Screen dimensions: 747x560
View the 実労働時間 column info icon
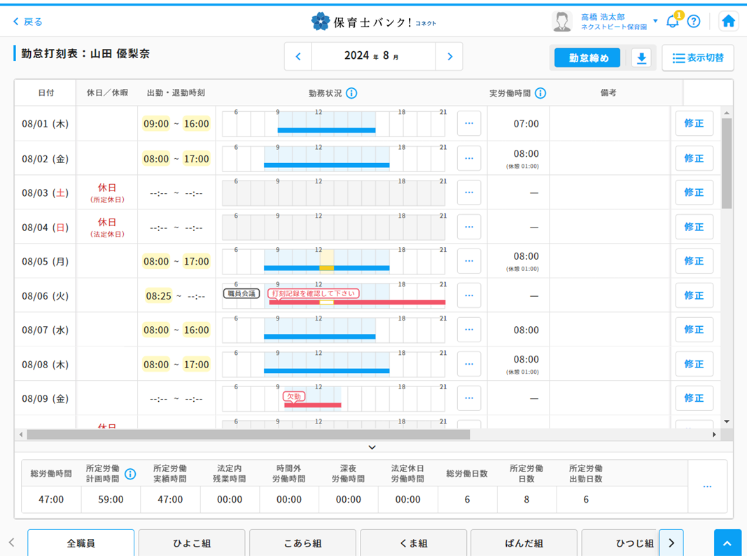click(x=539, y=92)
